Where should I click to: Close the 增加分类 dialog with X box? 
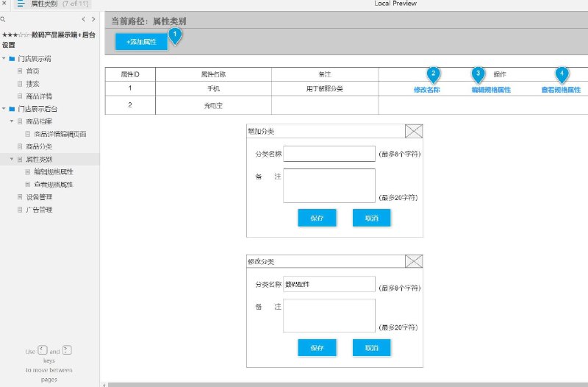(414, 131)
